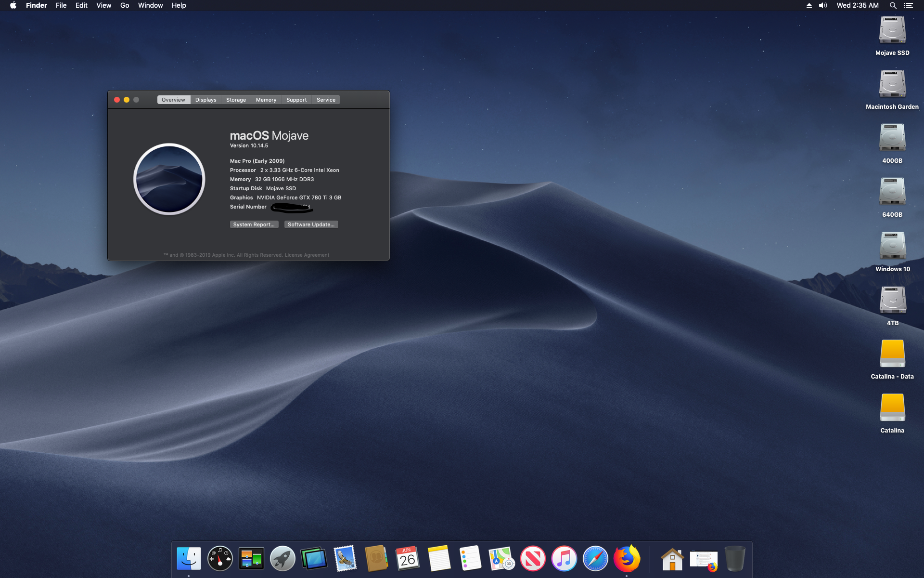Open the Apple menu
Viewport: 924px width, 578px height.
click(13, 5)
